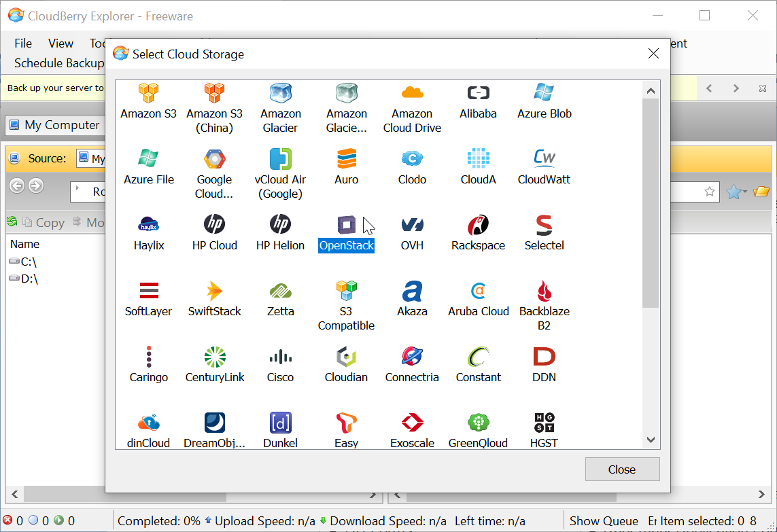777x532 pixels.
Task: Open the File menu
Action: click(23, 43)
